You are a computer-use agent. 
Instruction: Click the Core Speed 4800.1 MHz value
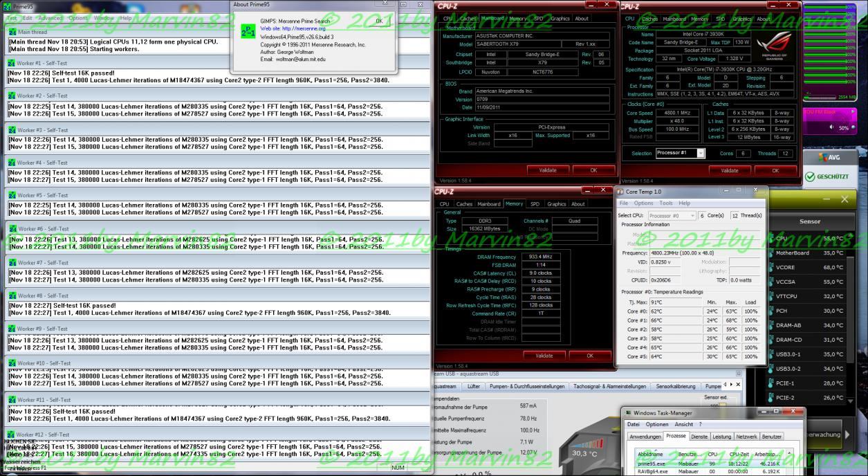coord(678,113)
